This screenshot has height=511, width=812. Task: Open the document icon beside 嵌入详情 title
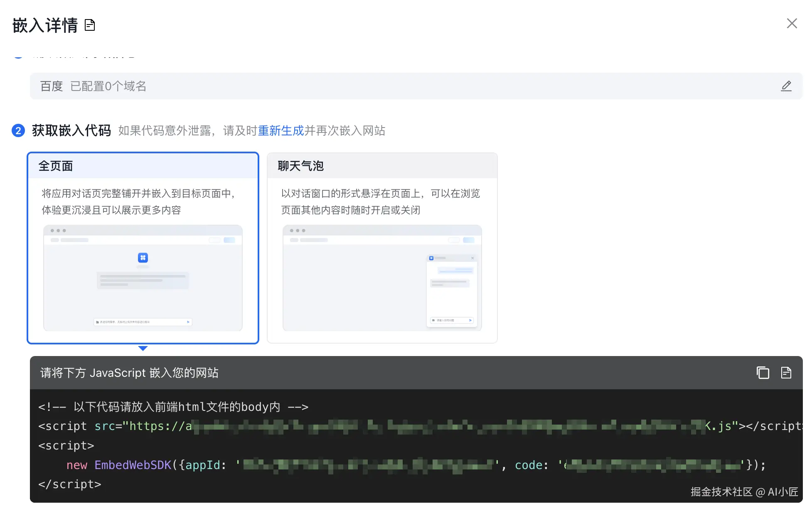(x=90, y=25)
